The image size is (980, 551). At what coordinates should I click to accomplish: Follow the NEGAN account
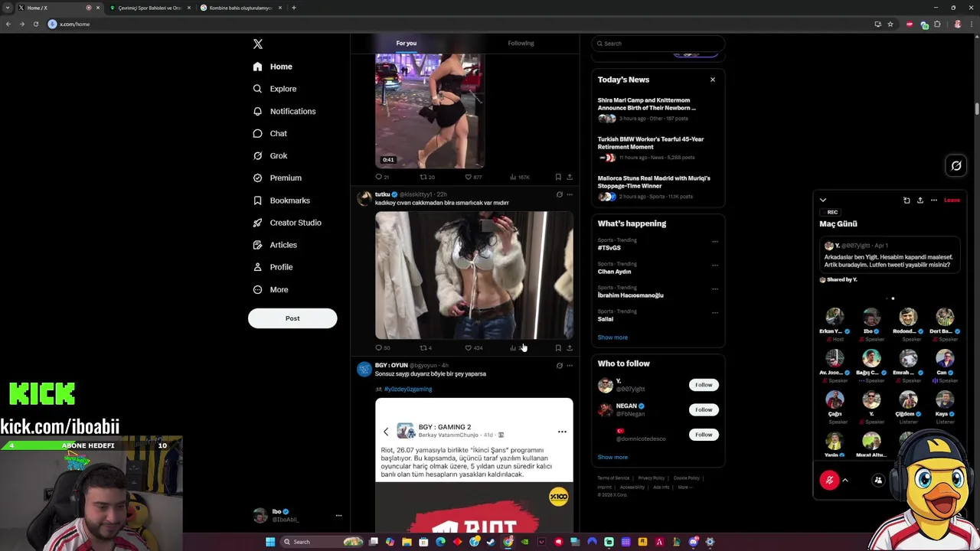pos(704,409)
